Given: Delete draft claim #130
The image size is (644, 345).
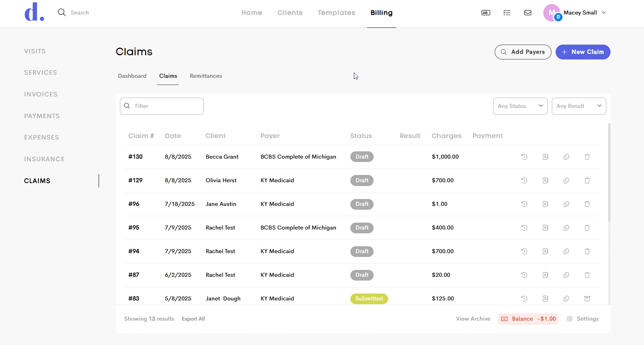Looking at the screenshot, I should pos(587,157).
